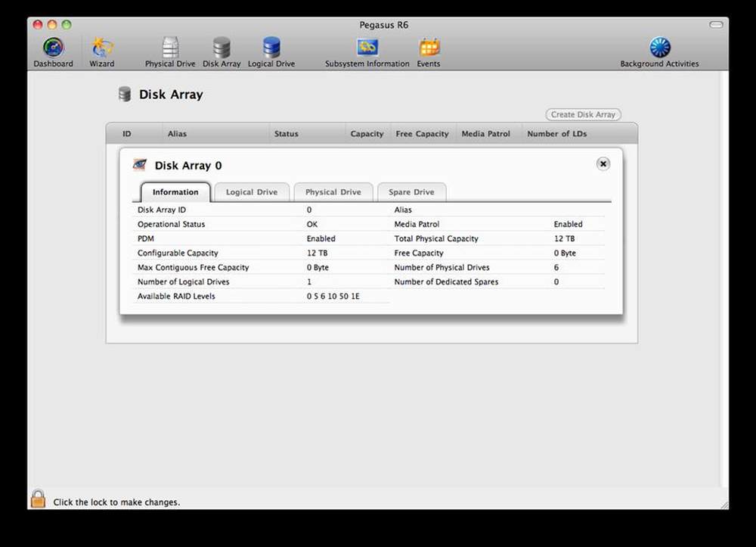Open the Physical Drive toolbar icon

[x=170, y=52]
